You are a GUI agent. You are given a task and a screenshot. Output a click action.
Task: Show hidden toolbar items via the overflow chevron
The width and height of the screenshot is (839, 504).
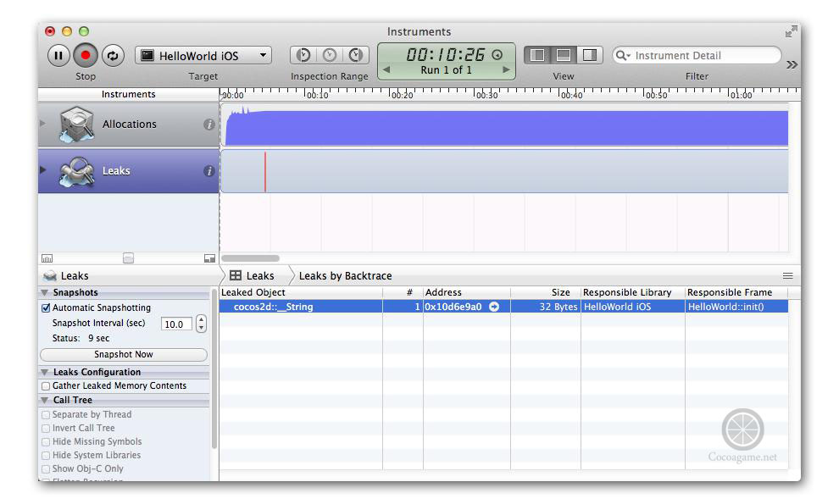coord(792,64)
